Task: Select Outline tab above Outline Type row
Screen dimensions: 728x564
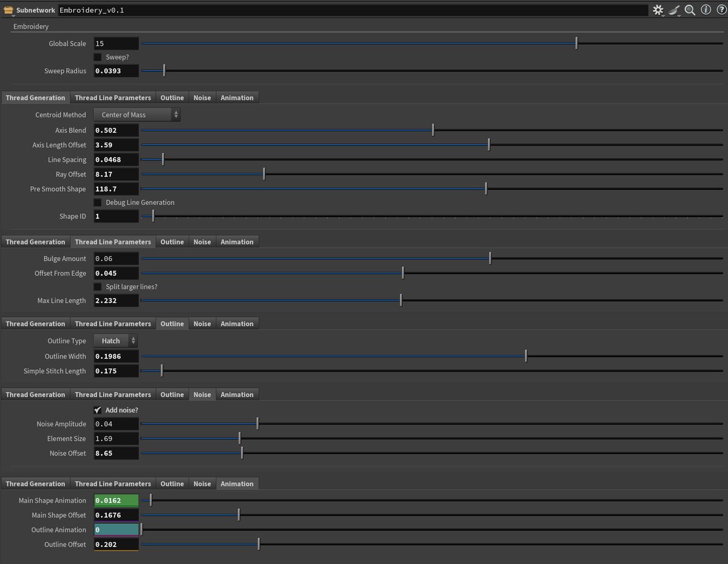Action: (172, 324)
